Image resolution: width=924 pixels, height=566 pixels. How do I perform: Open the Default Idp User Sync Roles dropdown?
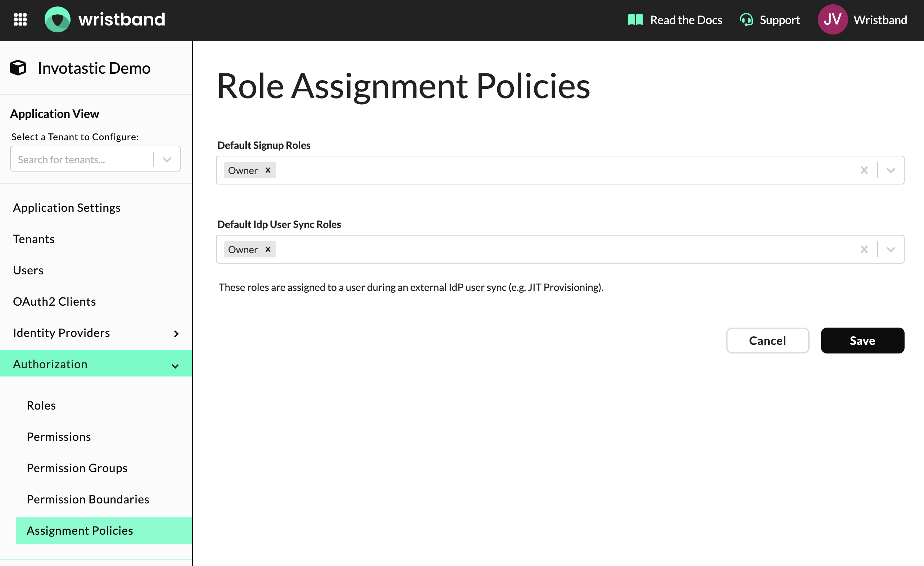[x=891, y=249]
